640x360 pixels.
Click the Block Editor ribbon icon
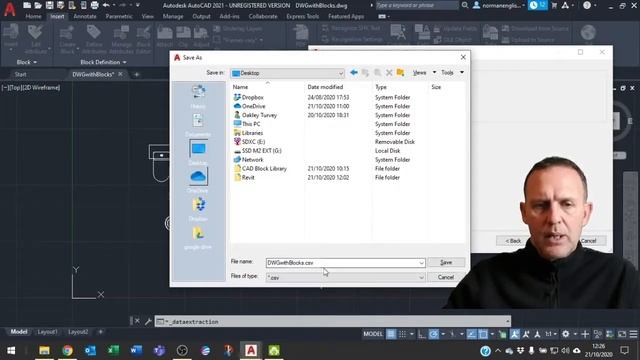coord(143,39)
